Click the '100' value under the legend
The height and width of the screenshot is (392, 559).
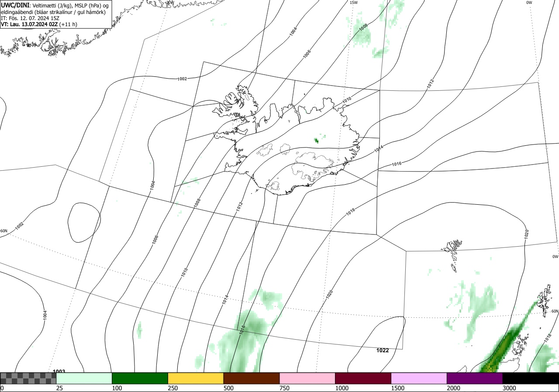[117, 388]
